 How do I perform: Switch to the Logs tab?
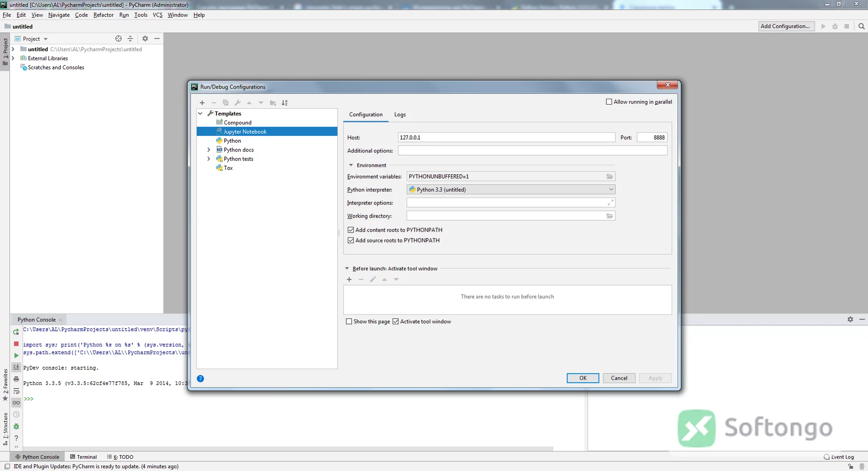click(x=400, y=114)
